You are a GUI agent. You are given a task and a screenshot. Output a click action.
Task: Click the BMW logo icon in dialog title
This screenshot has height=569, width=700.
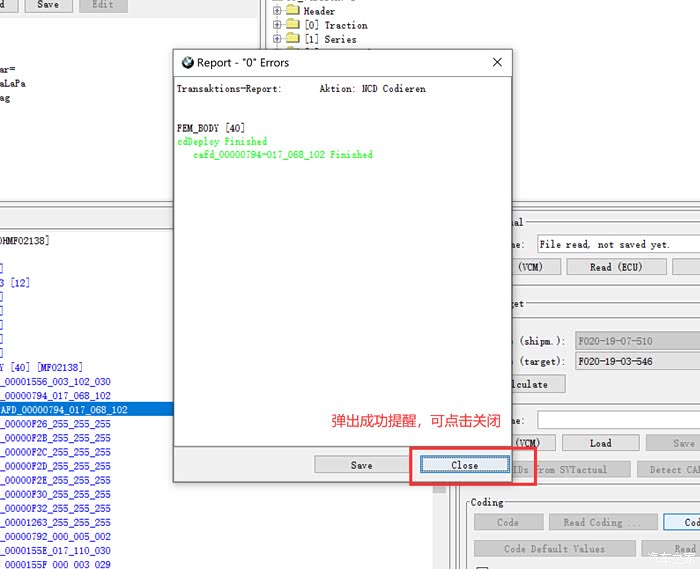(187, 62)
